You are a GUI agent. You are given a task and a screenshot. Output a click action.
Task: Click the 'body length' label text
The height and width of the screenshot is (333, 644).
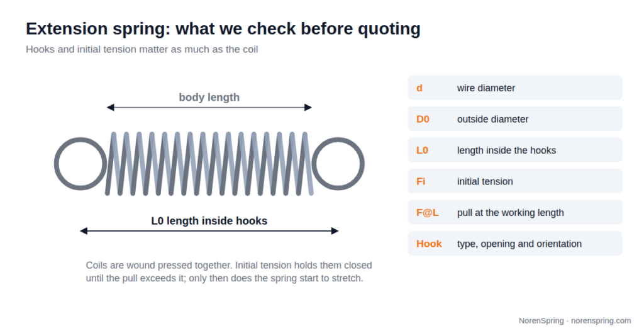pyautogui.click(x=209, y=98)
